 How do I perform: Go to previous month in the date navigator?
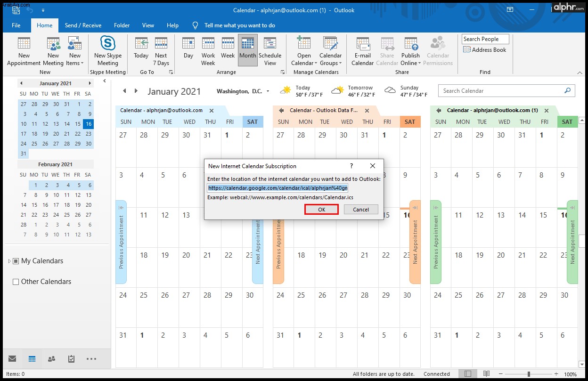point(21,83)
